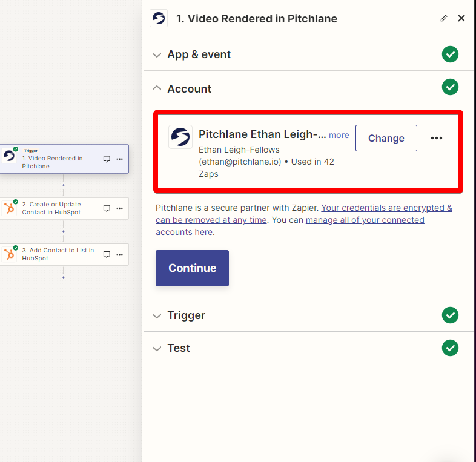Viewport: 476px width, 462px height.
Task: Select step 2 Create or Update Contact
Action: point(64,208)
